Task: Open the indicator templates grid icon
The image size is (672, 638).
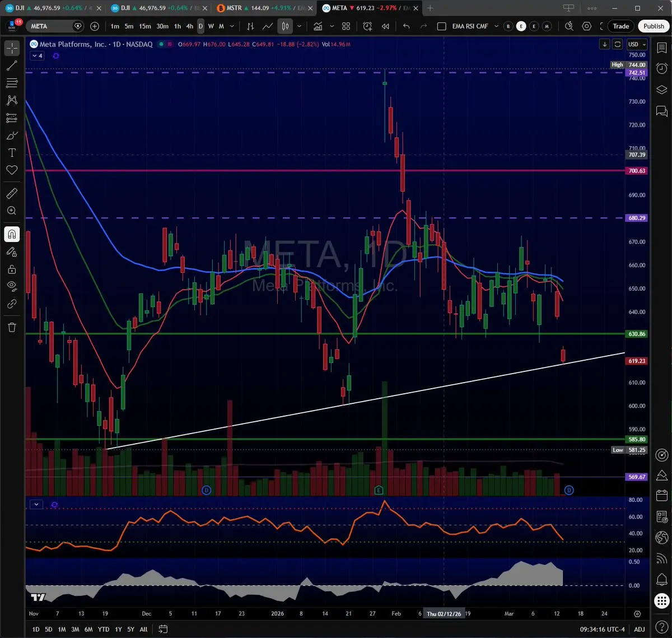Action: pyautogui.click(x=346, y=26)
